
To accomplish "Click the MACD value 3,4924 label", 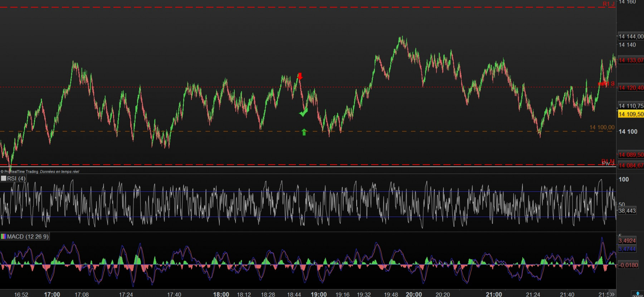I will point(627,241).
